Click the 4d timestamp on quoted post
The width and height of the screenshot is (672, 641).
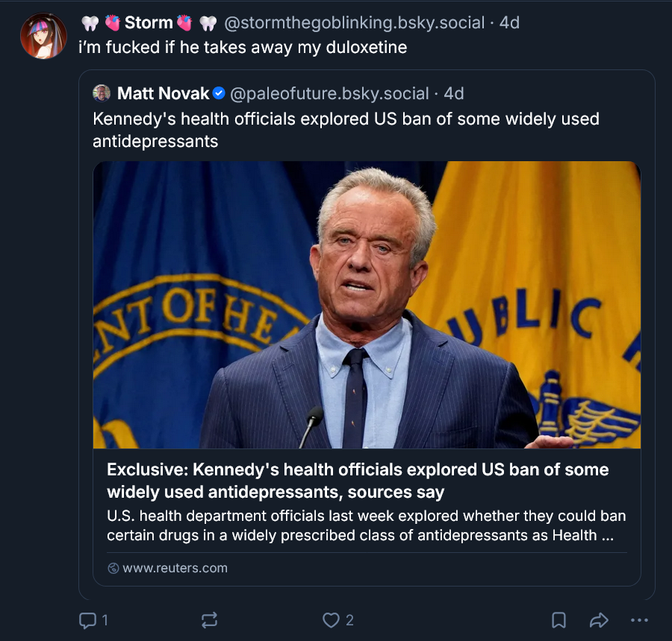point(454,93)
